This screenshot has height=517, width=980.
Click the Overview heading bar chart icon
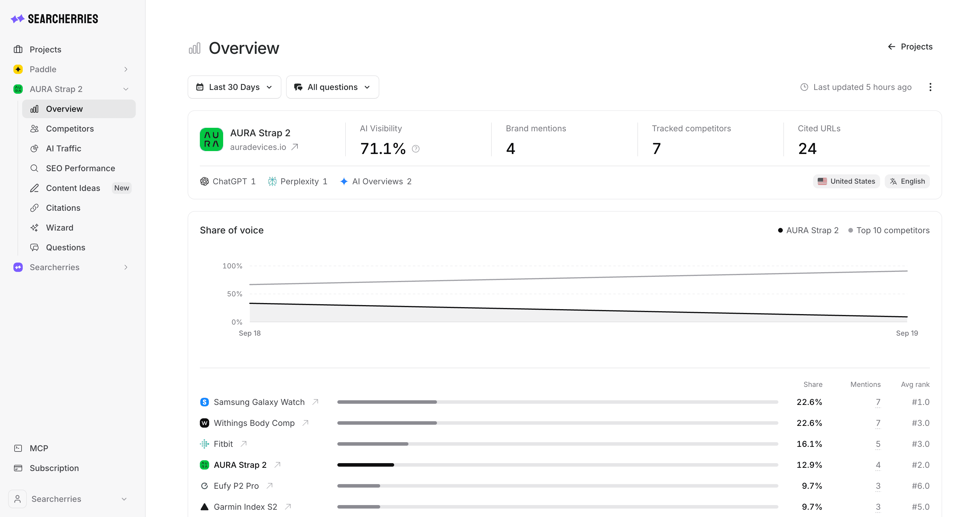[194, 48]
